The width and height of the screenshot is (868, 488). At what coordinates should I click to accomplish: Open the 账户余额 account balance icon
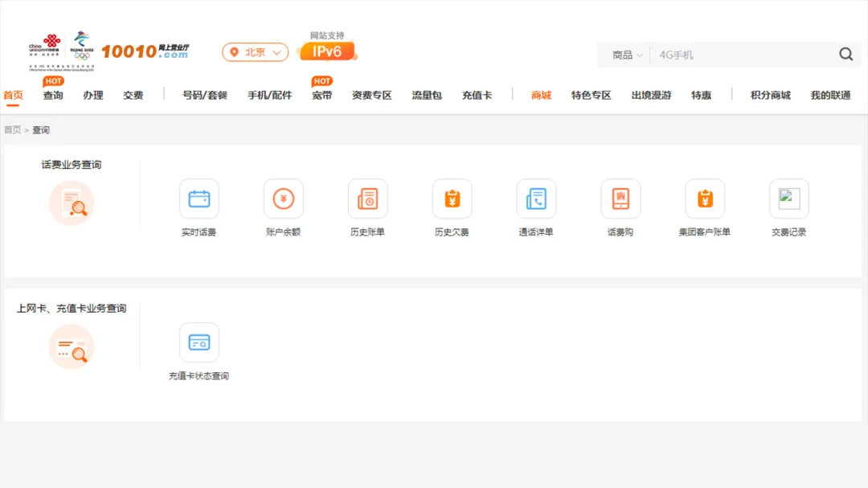click(x=284, y=199)
